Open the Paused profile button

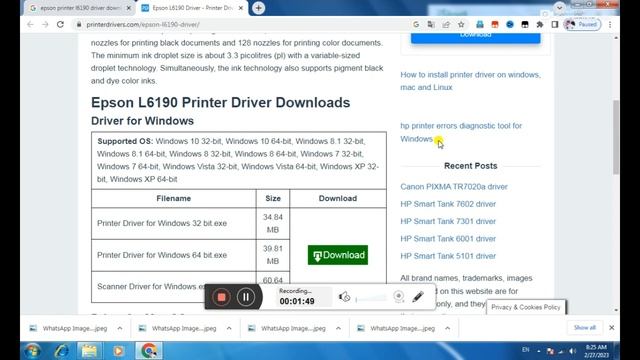582,24
